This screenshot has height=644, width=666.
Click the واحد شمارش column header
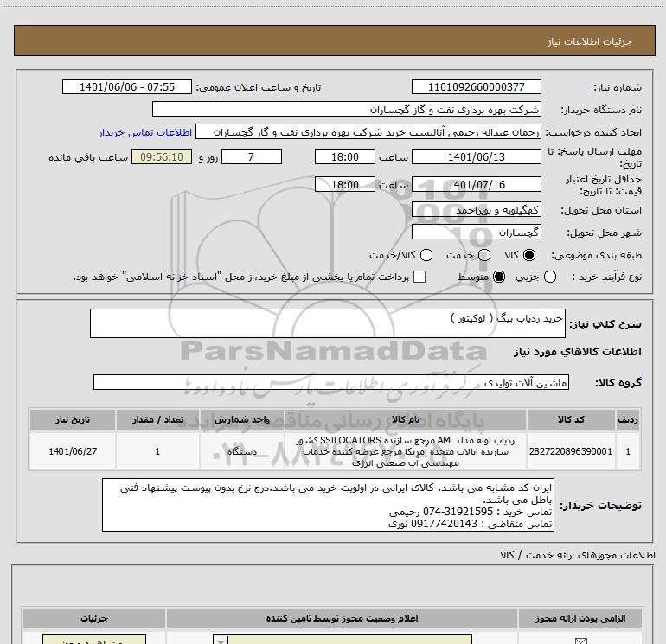point(242,419)
